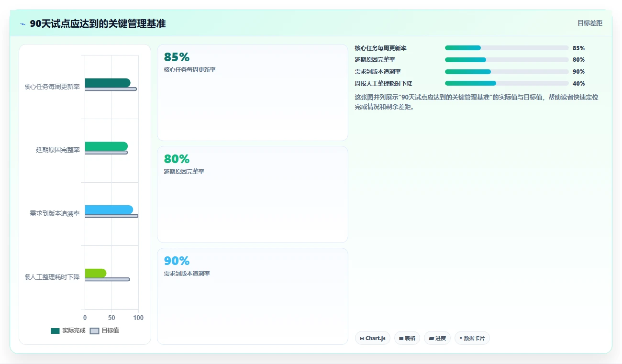The image size is (622, 364).
Task: Click the 延期原因完整率 axis label in chart
Action: tap(58, 150)
